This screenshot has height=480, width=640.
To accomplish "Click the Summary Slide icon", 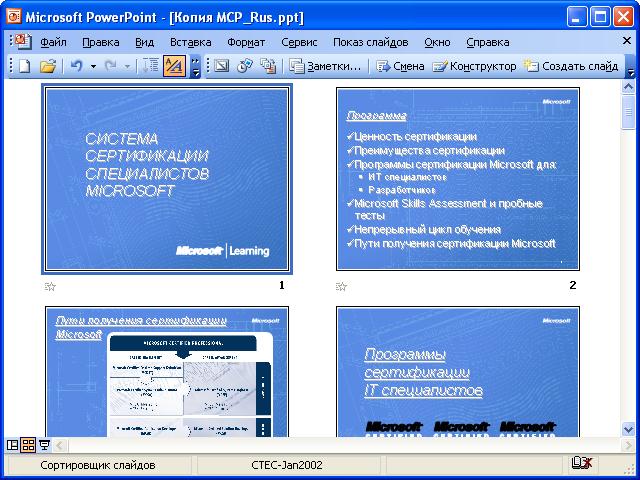I will [x=268, y=66].
